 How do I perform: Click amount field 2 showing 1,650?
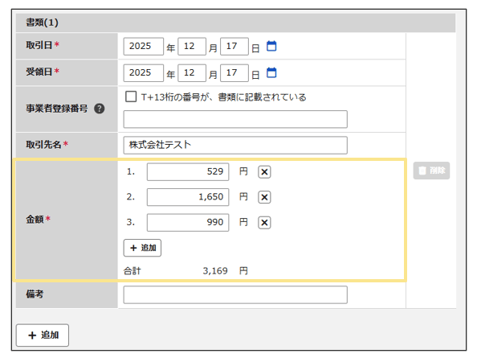click(188, 197)
